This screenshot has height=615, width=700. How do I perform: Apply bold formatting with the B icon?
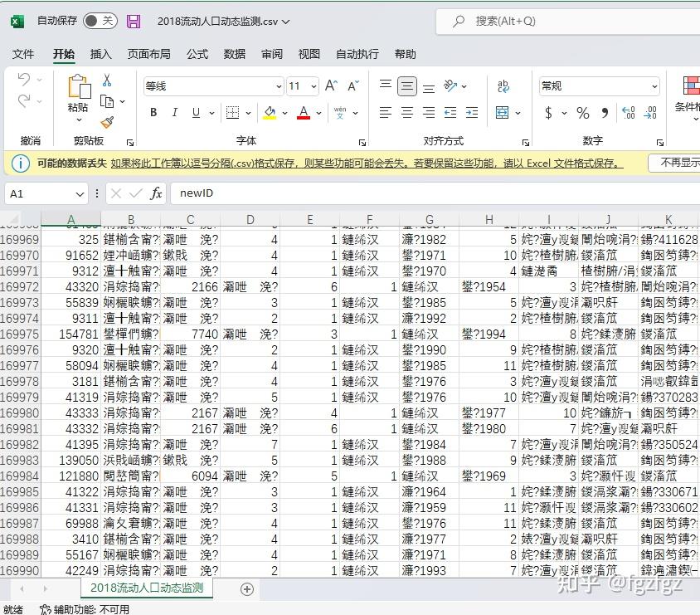click(155, 111)
